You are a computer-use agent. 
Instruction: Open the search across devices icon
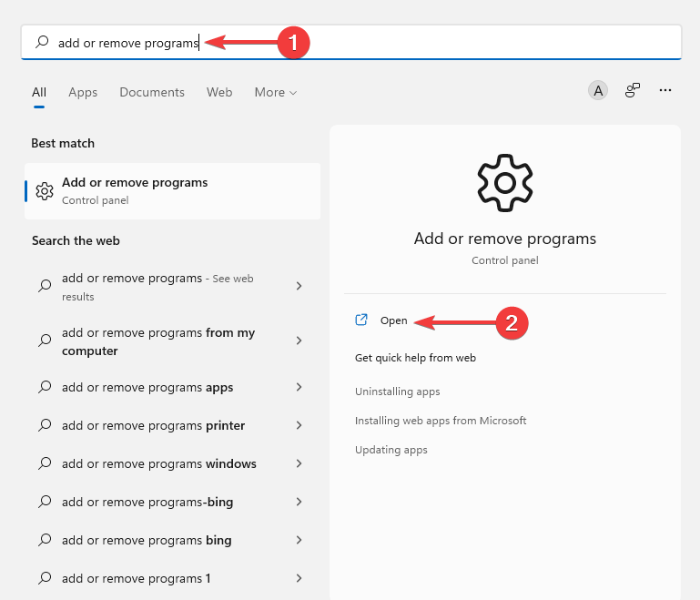click(x=633, y=90)
